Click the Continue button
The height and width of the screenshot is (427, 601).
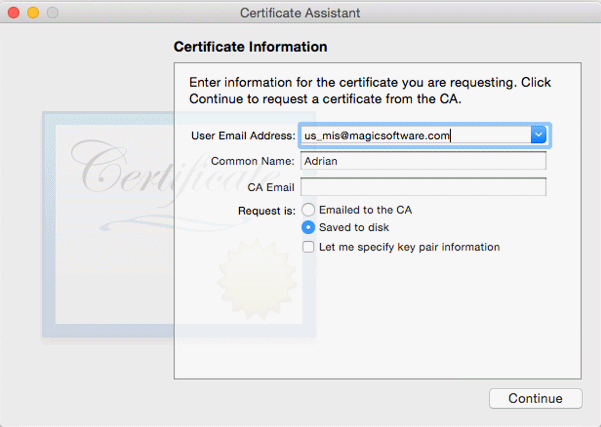pyautogui.click(x=535, y=398)
